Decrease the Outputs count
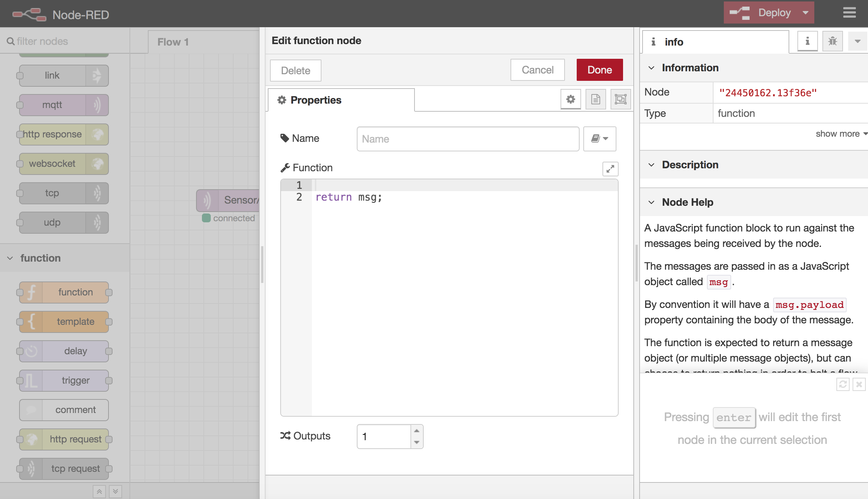The height and width of the screenshot is (499, 868). click(417, 442)
